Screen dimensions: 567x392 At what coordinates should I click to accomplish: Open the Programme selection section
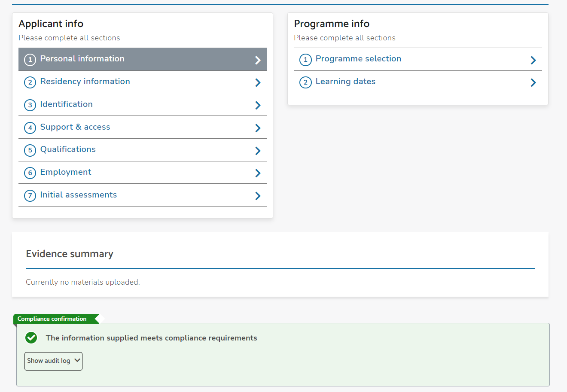coord(418,59)
